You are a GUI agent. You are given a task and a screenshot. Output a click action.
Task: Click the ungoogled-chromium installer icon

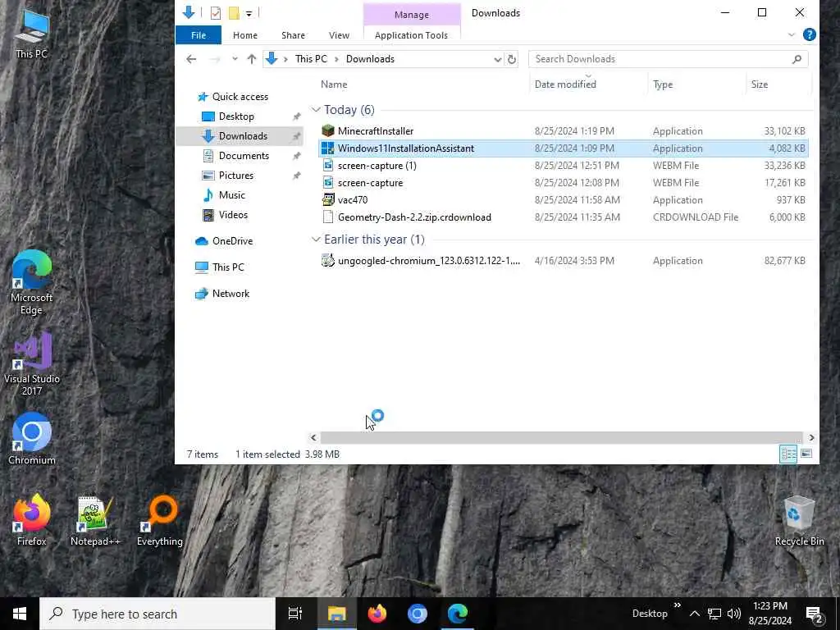click(328, 260)
